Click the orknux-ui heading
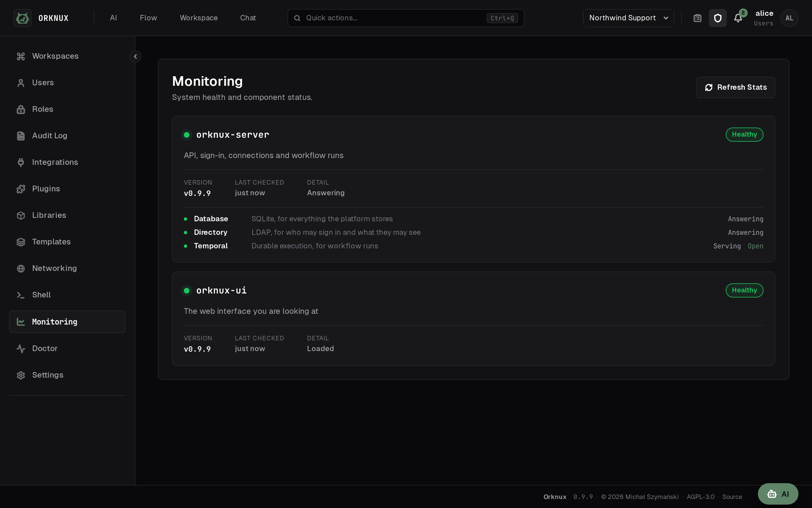 (221, 291)
